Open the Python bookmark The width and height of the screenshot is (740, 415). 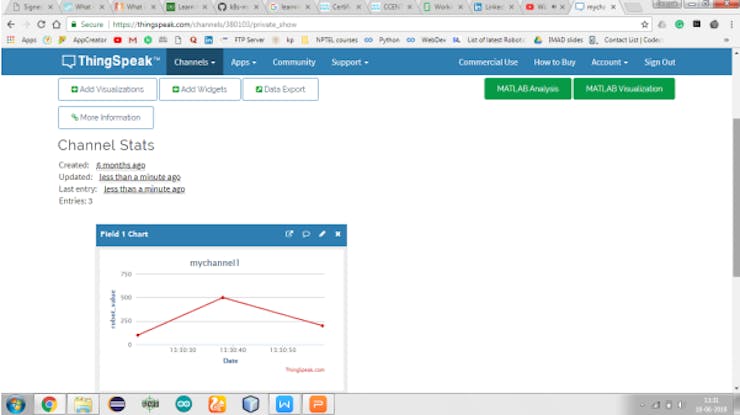tap(383, 40)
